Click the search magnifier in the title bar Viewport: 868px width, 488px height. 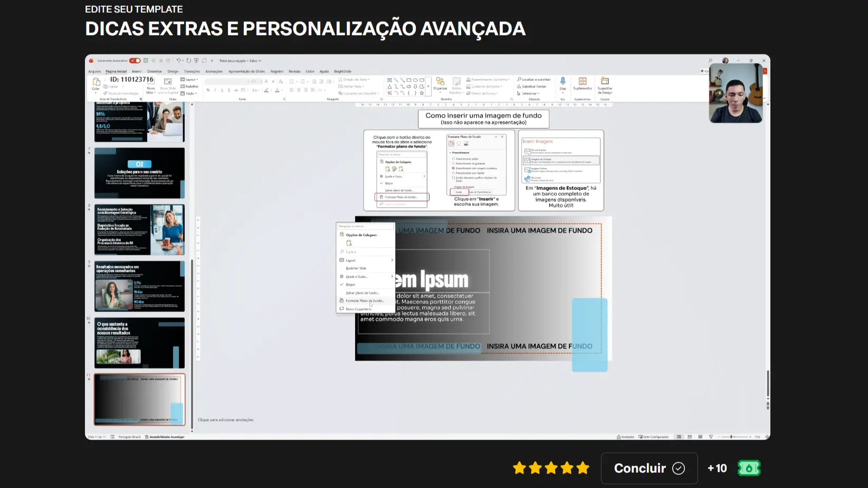click(710, 61)
